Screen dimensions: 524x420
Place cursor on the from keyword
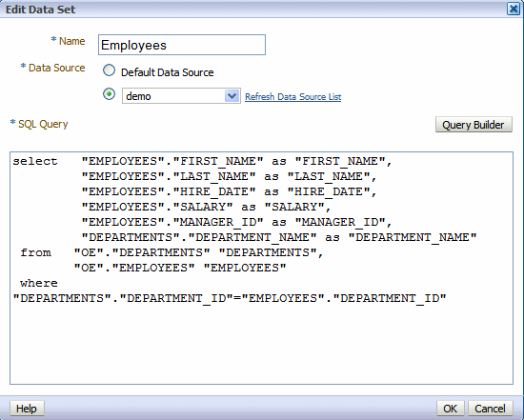[35, 252]
